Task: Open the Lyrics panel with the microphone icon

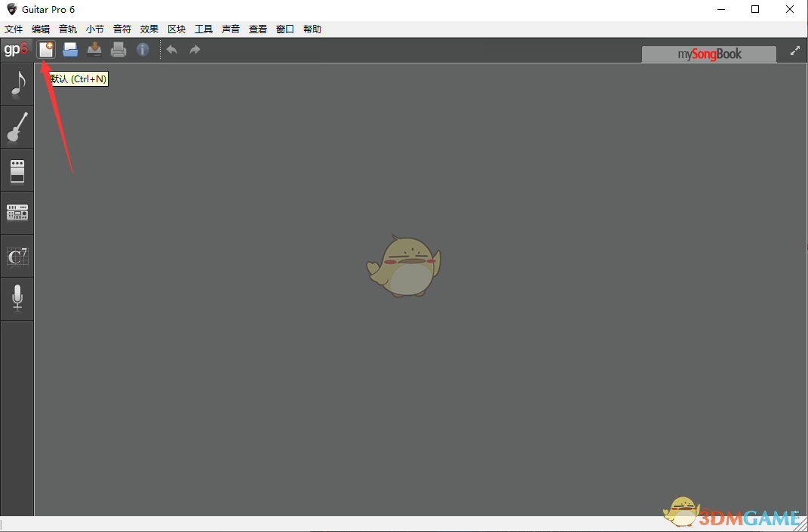Action: 17,299
